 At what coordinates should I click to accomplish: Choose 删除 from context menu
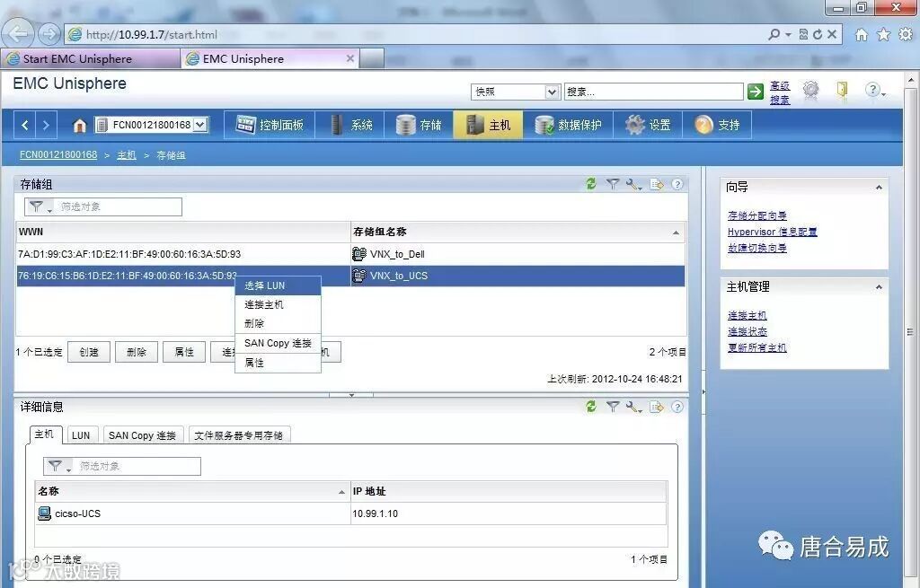[x=279, y=323]
